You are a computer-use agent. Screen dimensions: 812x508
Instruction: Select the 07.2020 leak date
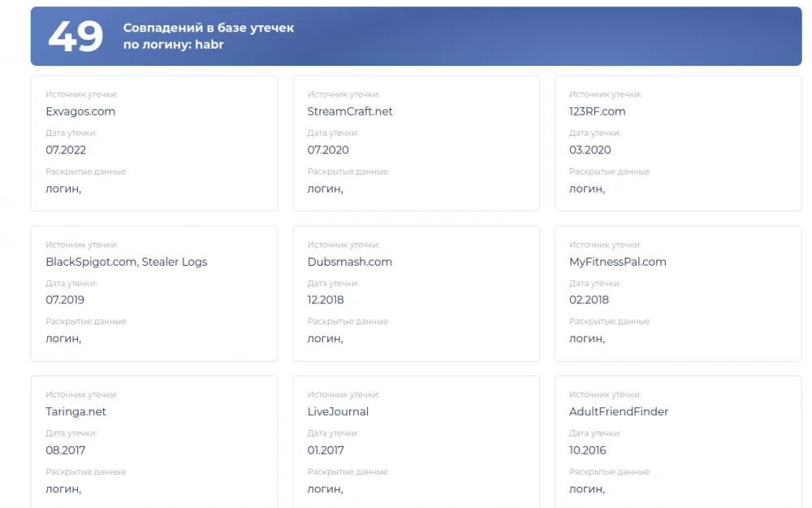point(328,150)
